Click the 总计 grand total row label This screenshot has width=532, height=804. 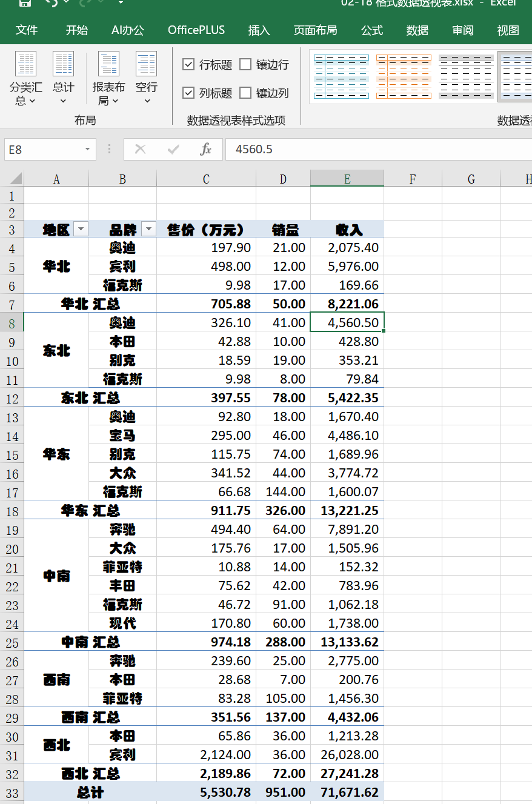click(x=90, y=792)
